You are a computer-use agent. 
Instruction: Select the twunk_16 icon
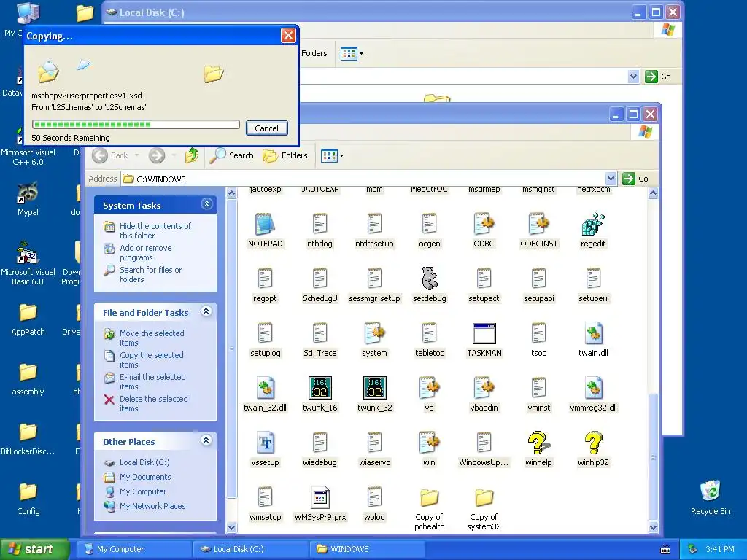320,388
